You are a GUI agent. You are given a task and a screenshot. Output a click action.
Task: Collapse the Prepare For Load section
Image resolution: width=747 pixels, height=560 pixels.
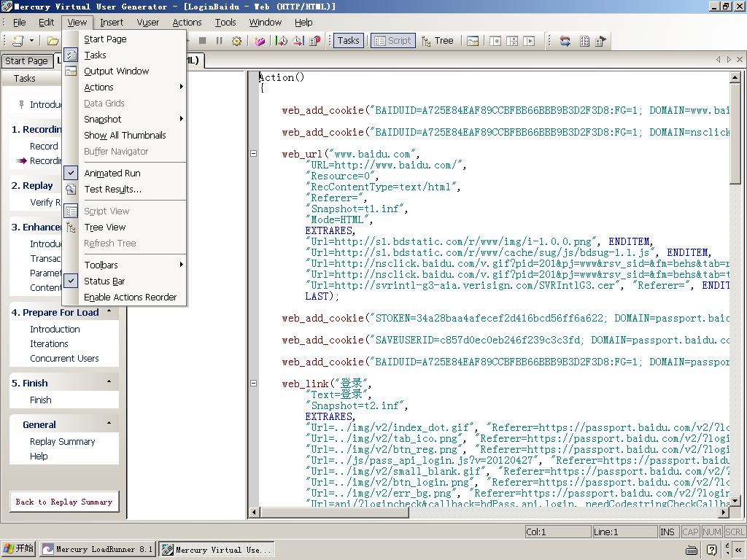pyautogui.click(x=109, y=312)
